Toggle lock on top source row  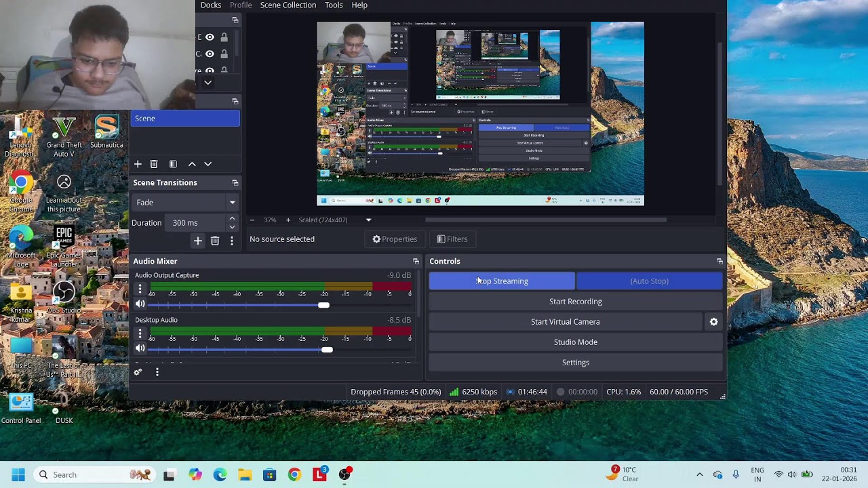tap(224, 37)
